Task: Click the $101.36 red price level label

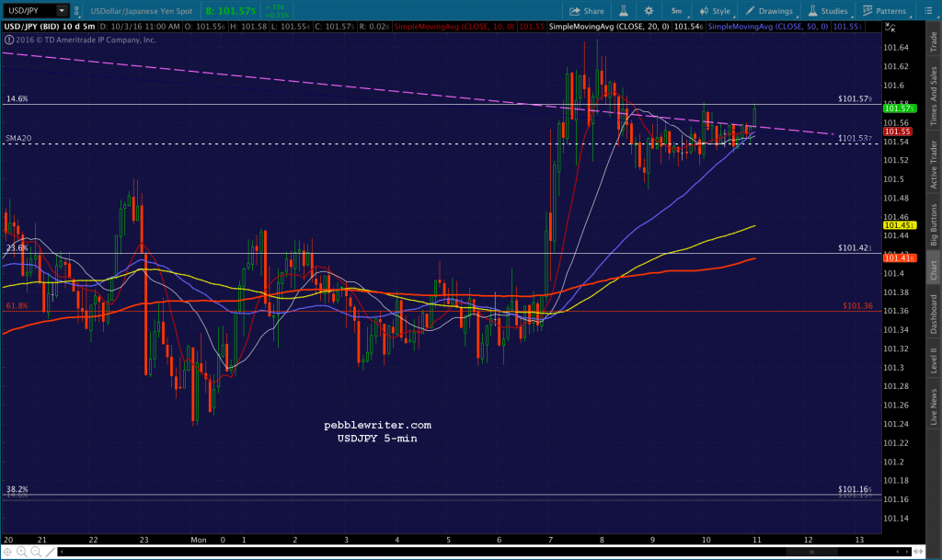Action: point(857,305)
